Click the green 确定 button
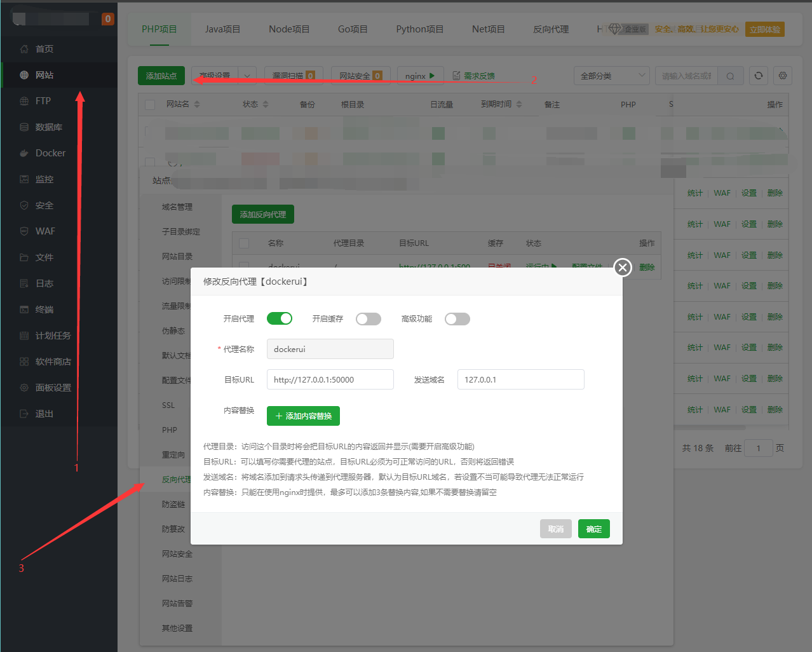Viewport: 812px width, 652px height. [x=593, y=529]
